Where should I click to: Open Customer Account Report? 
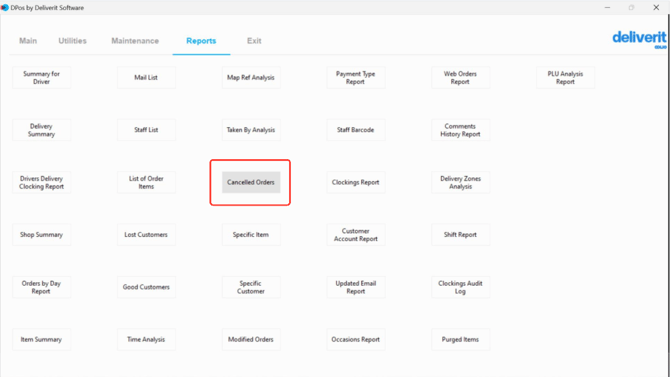tap(356, 235)
